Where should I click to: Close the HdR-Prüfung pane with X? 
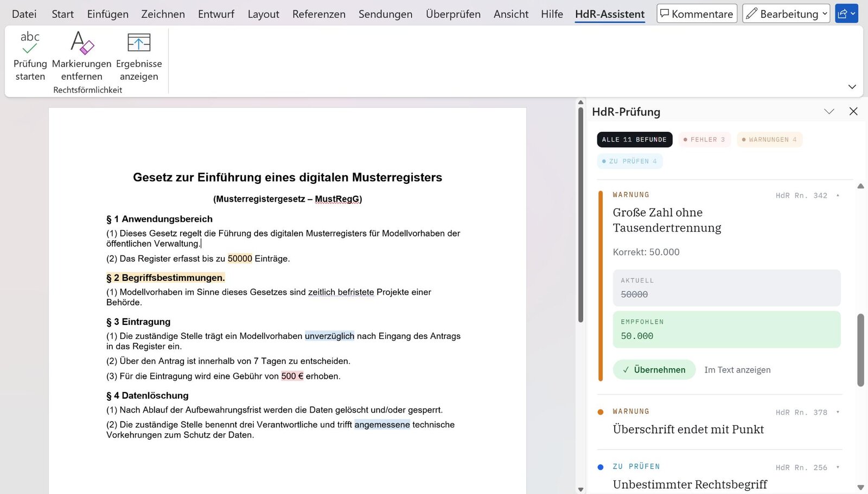coord(853,111)
